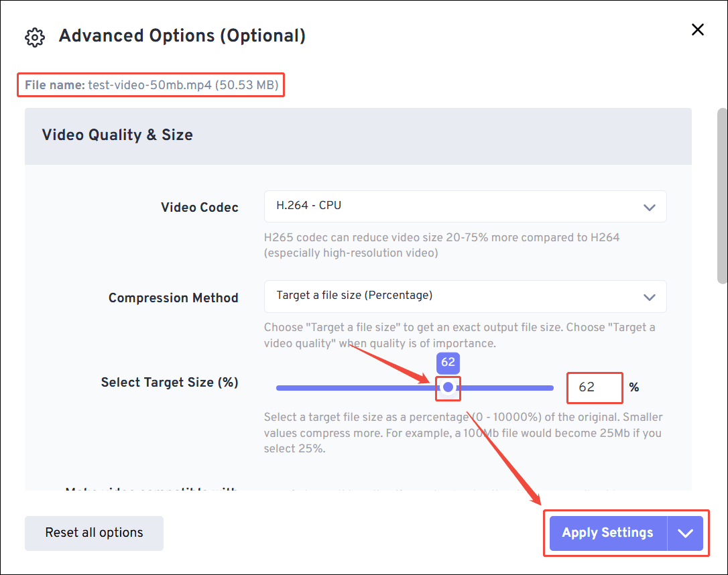Focus the target size percentage input box
The height and width of the screenshot is (575, 728).
(x=594, y=387)
